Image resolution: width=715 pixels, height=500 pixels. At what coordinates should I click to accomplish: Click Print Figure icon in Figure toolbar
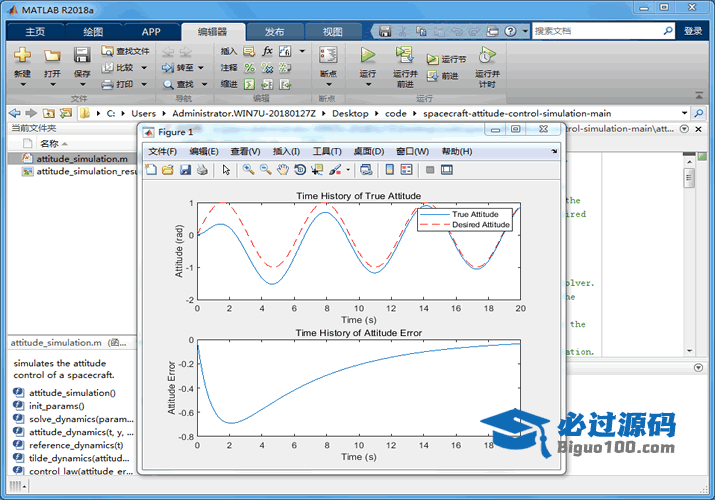202,170
